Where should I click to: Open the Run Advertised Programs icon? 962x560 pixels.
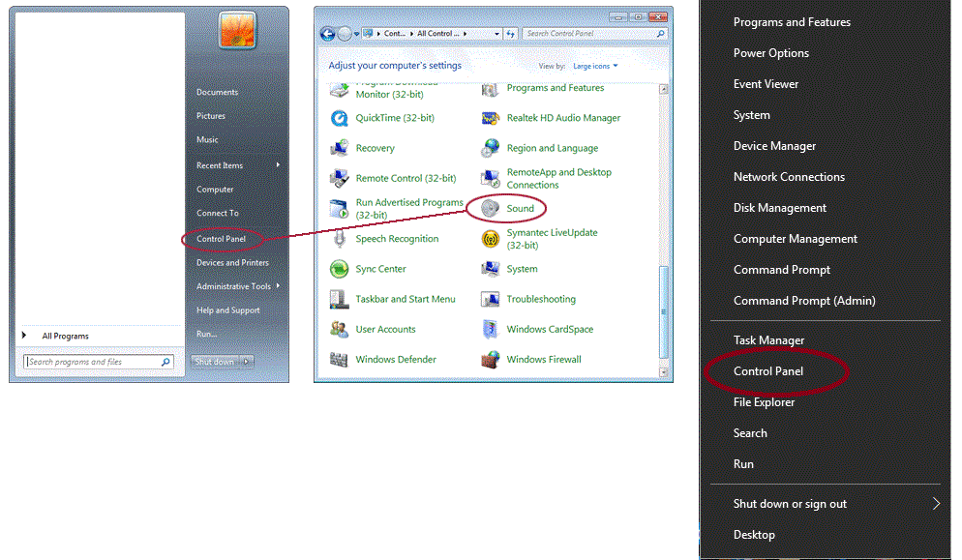340,209
